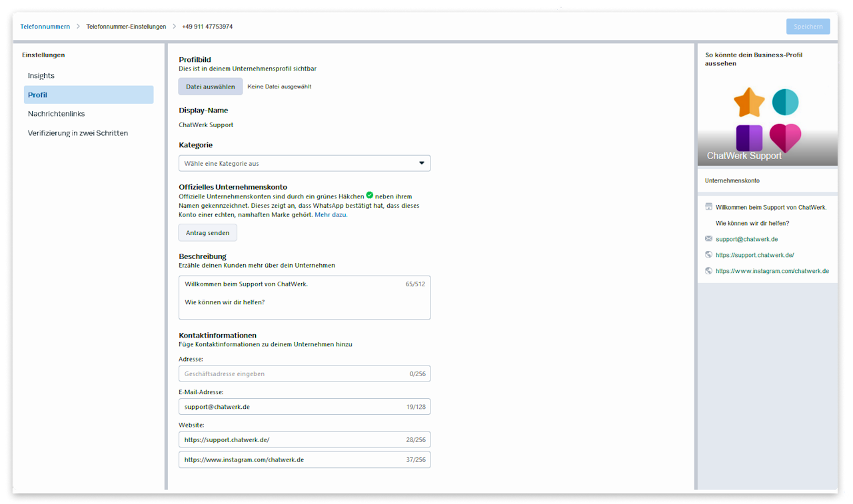Screen dimensions: 853x504
Task: Open the Instagram link in the preview
Action: pos(772,271)
